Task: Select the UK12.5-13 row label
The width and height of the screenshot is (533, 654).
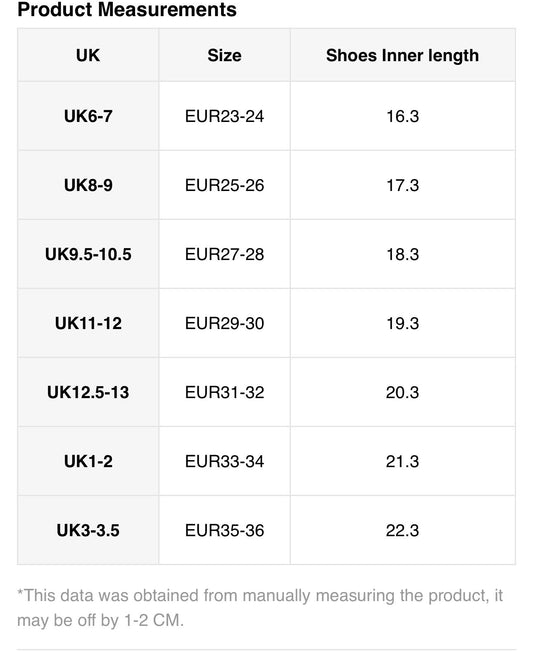Action: pyautogui.click(x=88, y=392)
